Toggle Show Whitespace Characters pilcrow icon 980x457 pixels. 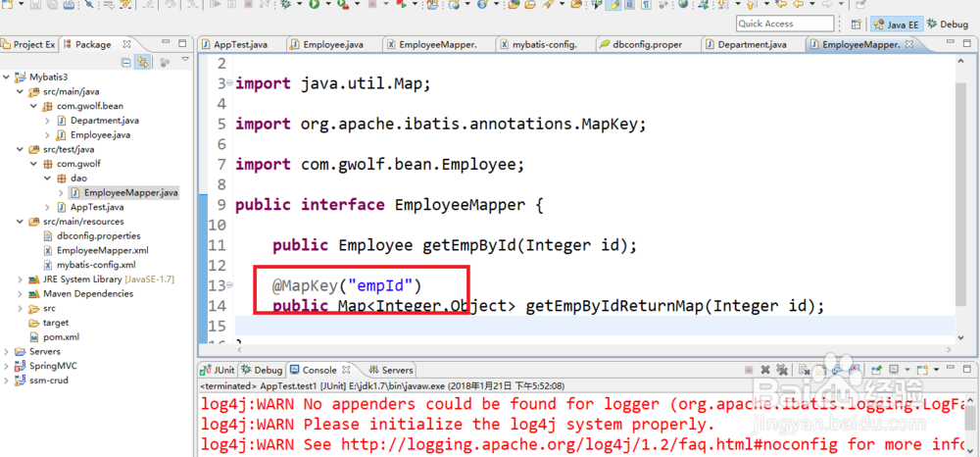[x=646, y=4]
